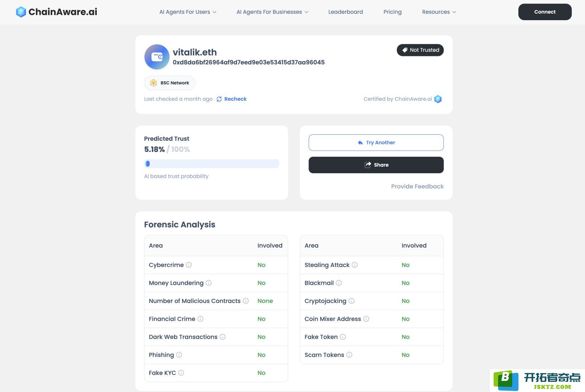
Task: Click 'Certified by ChainAware.ai' text
Action: pyautogui.click(x=398, y=99)
